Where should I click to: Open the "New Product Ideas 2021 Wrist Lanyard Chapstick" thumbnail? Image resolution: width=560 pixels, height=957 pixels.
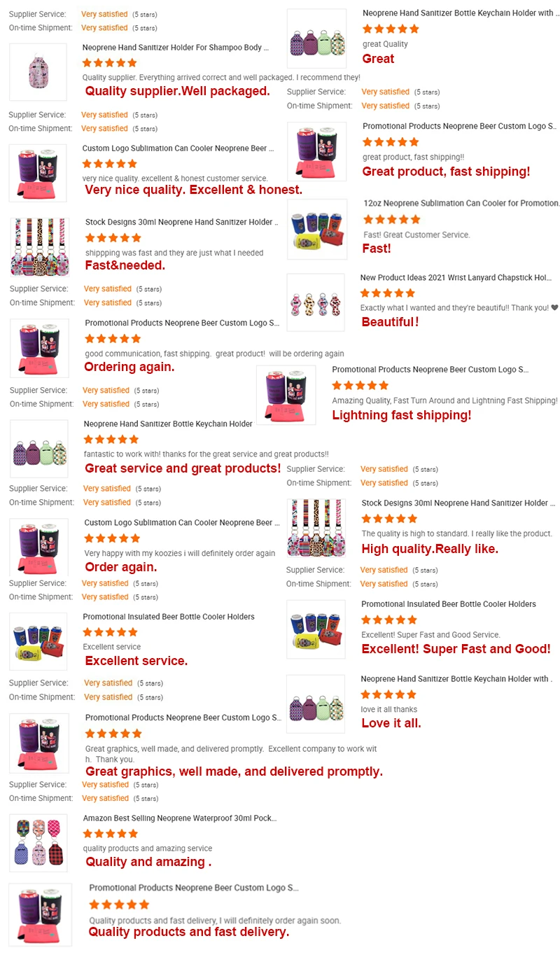(x=316, y=302)
